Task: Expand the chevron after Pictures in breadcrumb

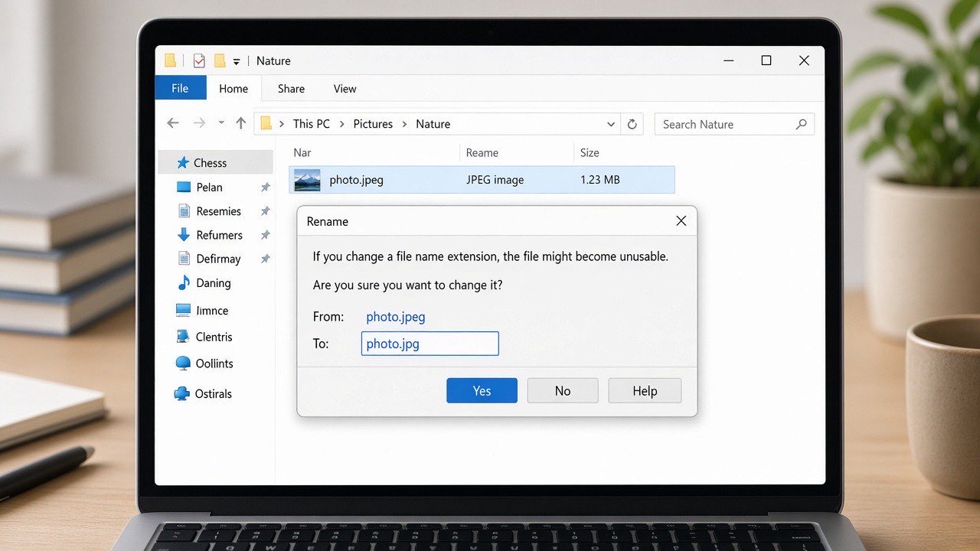Action: [x=404, y=124]
